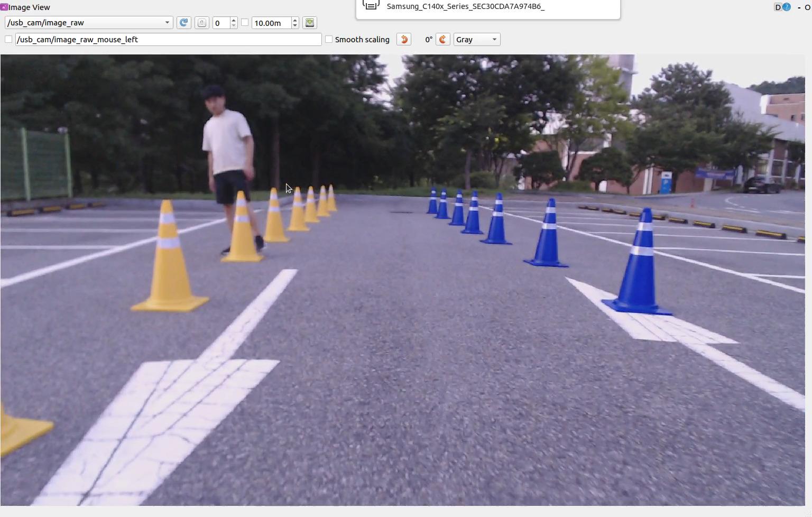
Task: Click the Samsung_C140x_Series printer notification text
Action: point(466,6)
